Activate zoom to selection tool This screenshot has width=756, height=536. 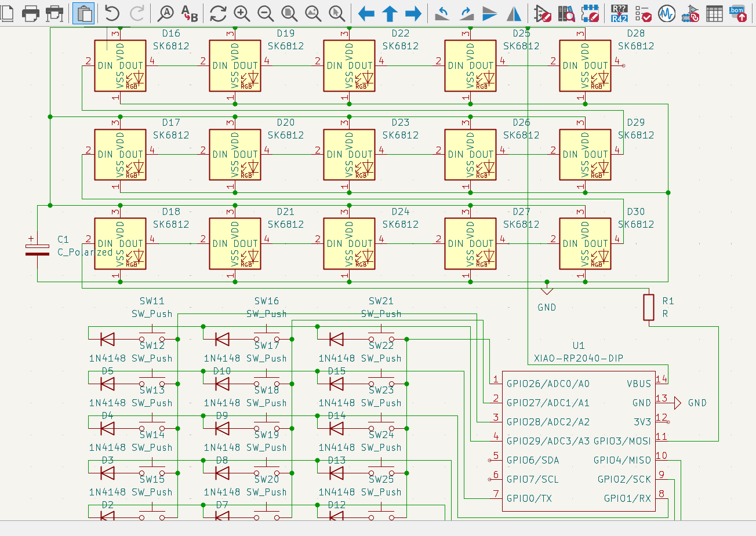[337, 13]
